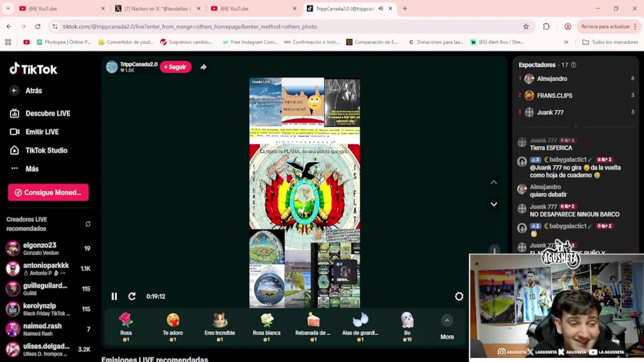Open elgonzo23 live stream

48,248
